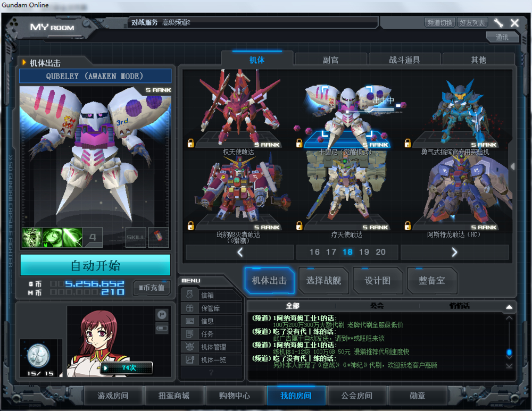This screenshot has width=532, height=411.
Task: Click the red item canister slot
Action: [158, 237]
